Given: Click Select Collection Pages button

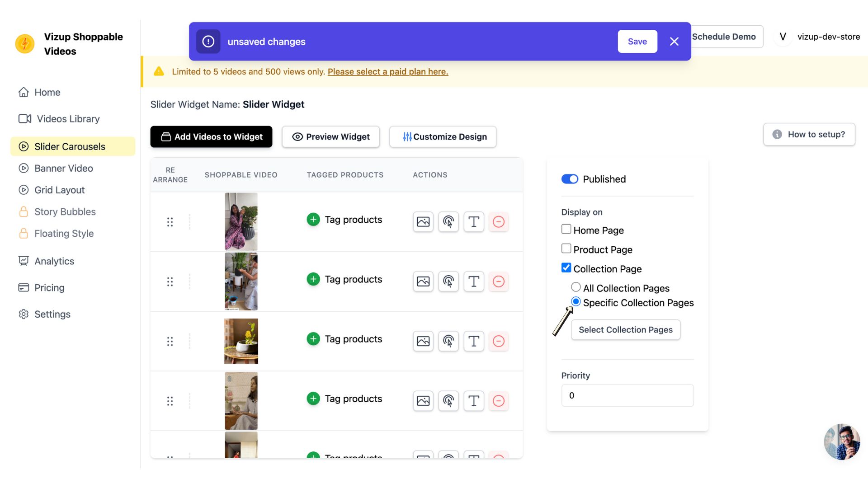Looking at the screenshot, I should [625, 329].
